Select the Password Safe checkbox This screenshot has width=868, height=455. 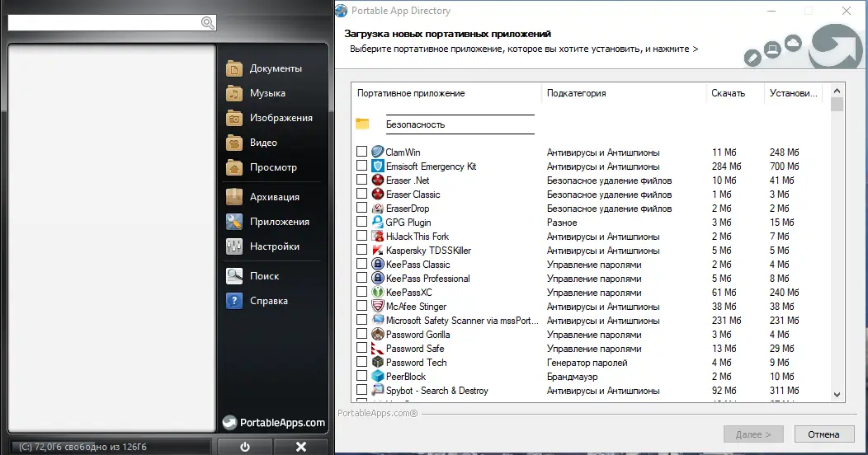click(x=361, y=348)
